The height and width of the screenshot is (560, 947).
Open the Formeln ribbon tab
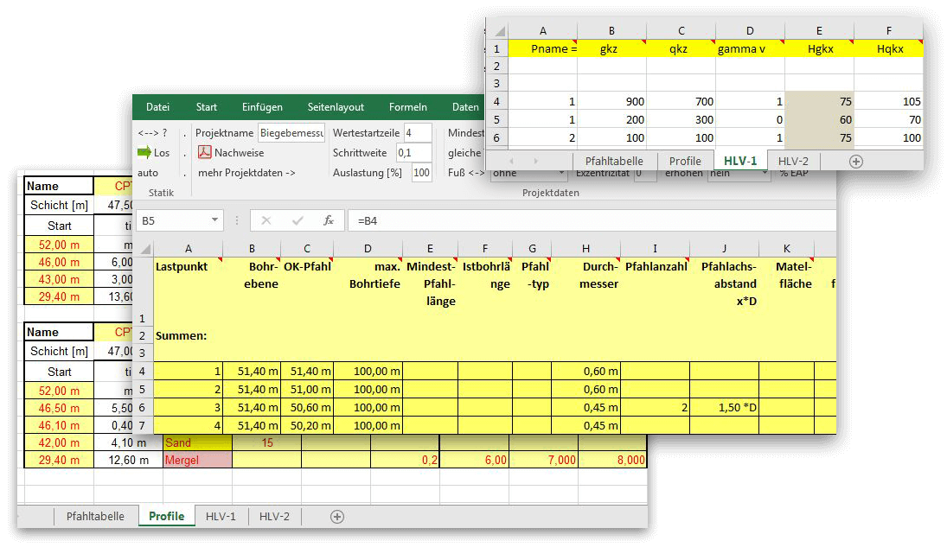click(x=407, y=107)
